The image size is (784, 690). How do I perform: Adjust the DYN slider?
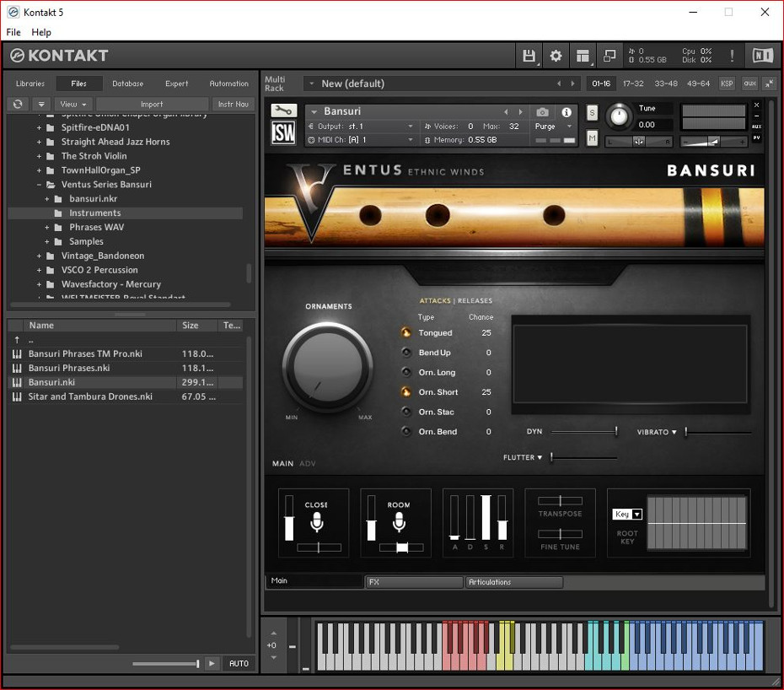[x=584, y=431]
